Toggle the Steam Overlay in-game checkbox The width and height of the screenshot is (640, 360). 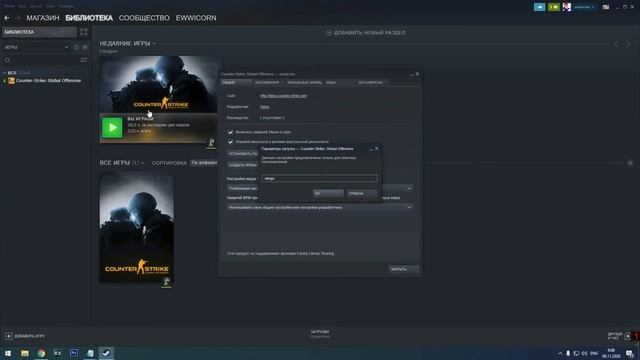click(230, 132)
